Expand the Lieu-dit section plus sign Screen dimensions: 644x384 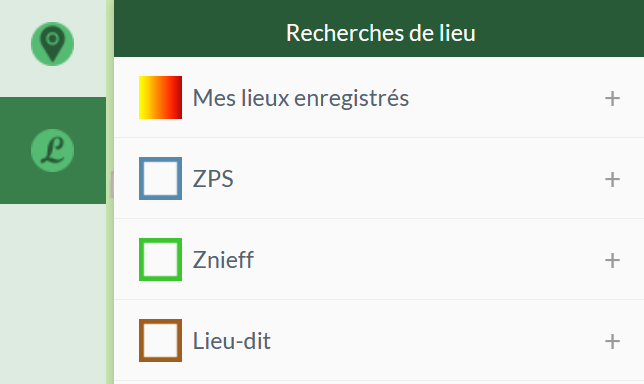coord(612,341)
